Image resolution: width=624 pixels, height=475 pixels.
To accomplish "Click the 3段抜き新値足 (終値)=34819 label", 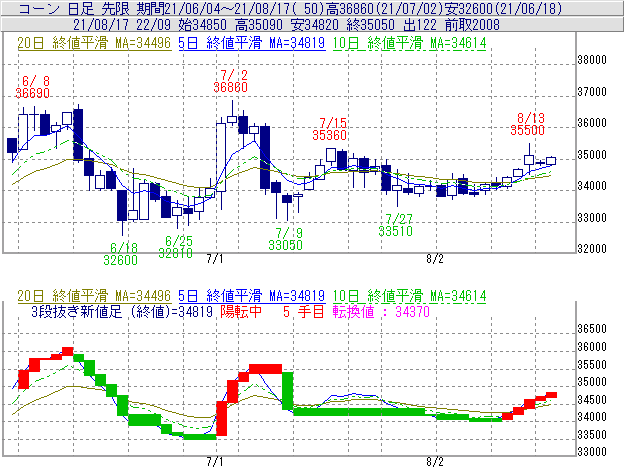I will (x=122, y=311).
